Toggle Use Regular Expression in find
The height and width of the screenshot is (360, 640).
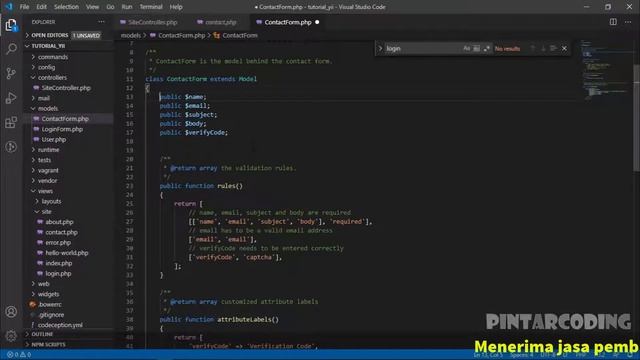pyautogui.click(x=486, y=49)
